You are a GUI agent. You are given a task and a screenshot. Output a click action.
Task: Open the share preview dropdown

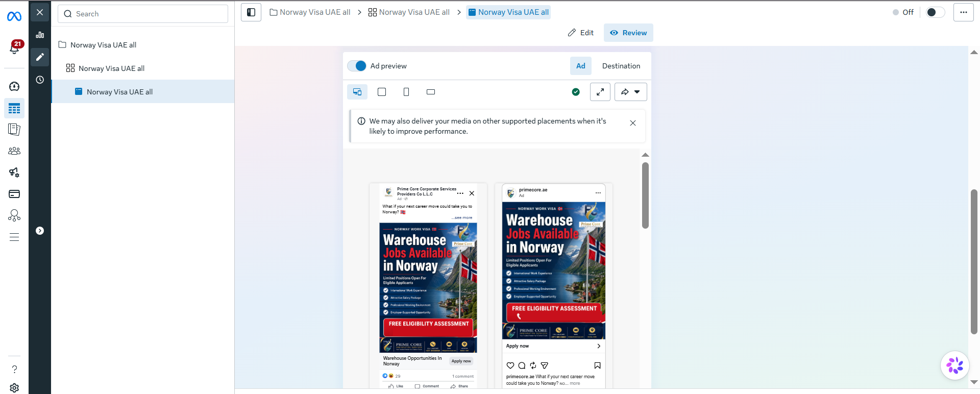[631, 92]
